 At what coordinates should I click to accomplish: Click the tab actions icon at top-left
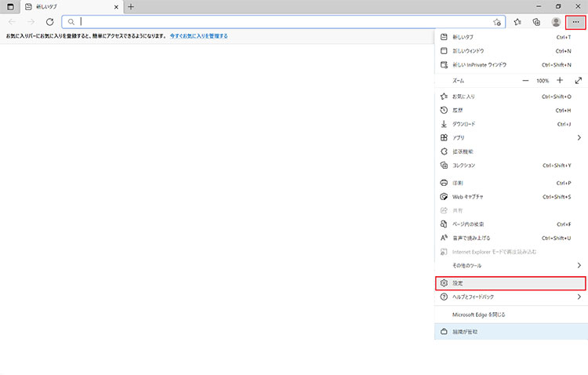coord(11,6)
